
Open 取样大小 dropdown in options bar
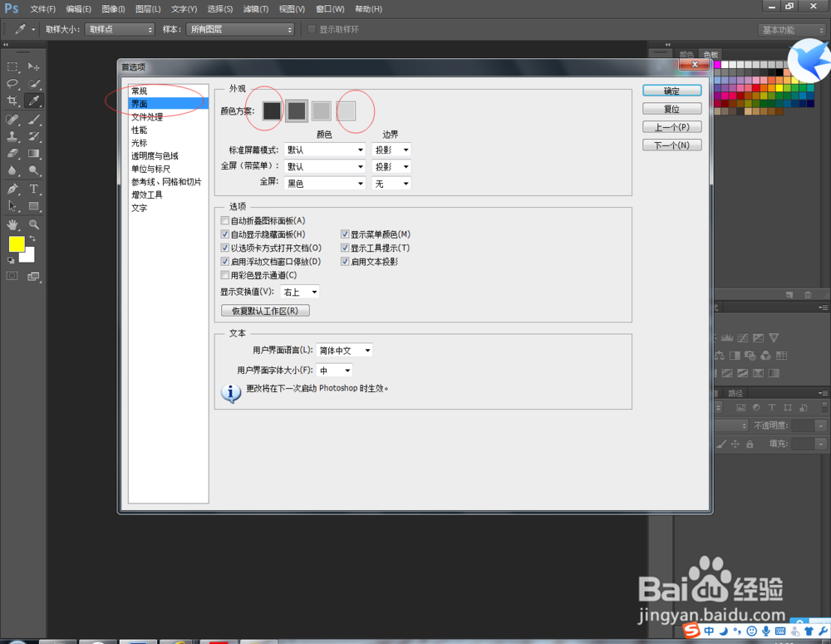[119, 29]
